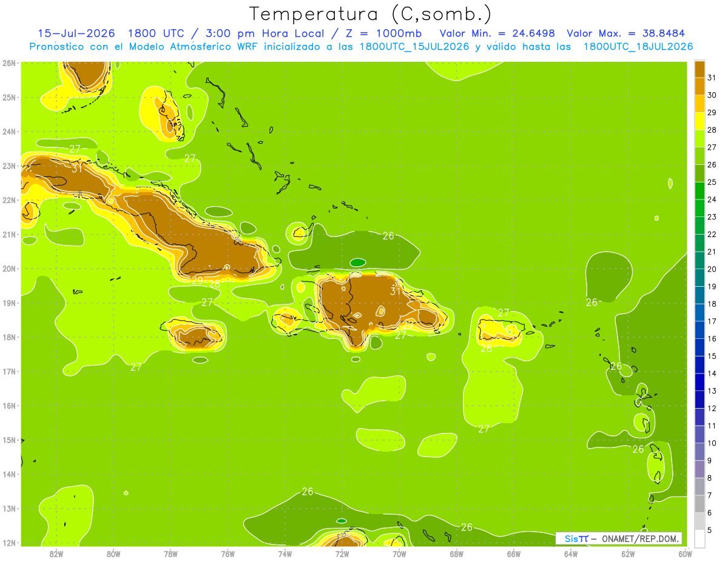The width and height of the screenshot is (728, 562).
Task: Pick the legend swatch between 29 and 30
Action: (x=699, y=104)
